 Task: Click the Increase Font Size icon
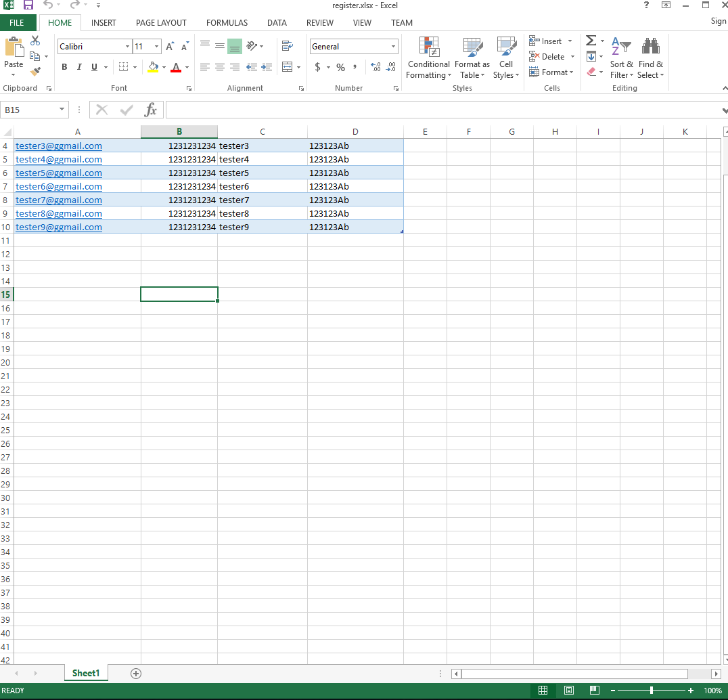pos(170,47)
